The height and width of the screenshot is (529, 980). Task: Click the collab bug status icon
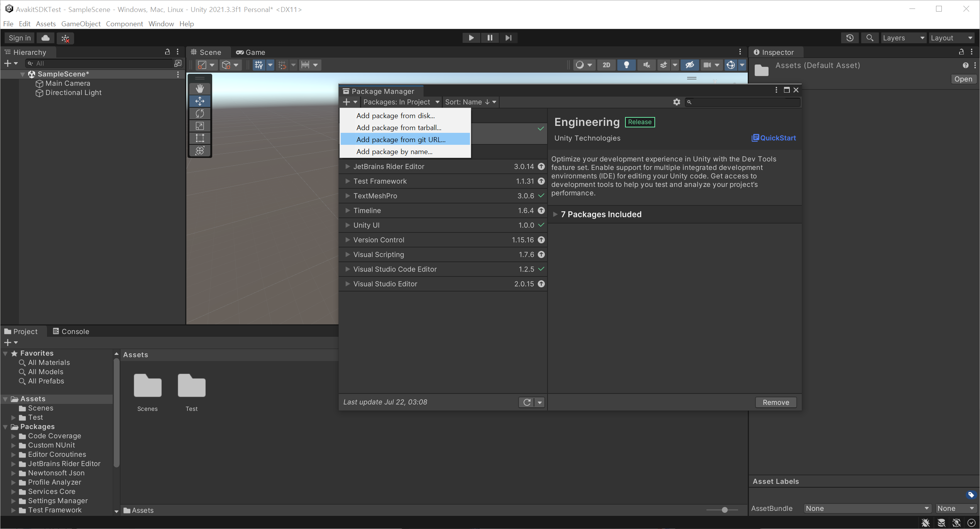coord(66,38)
